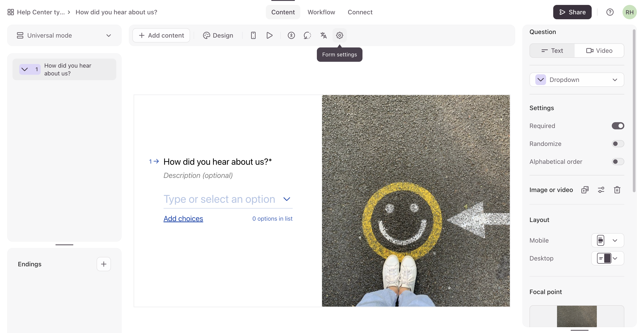Delete the image or video
Viewport: 644px width, 333px height.
point(617,190)
